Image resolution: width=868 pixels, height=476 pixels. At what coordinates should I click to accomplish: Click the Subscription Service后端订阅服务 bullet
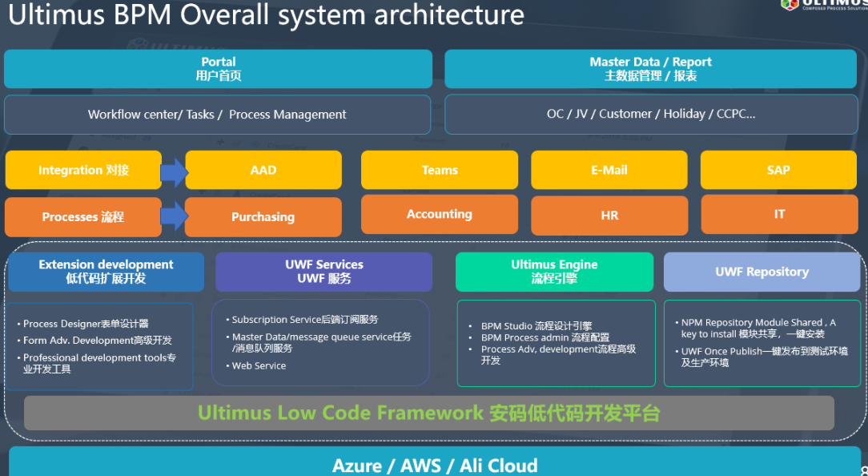(x=302, y=320)
